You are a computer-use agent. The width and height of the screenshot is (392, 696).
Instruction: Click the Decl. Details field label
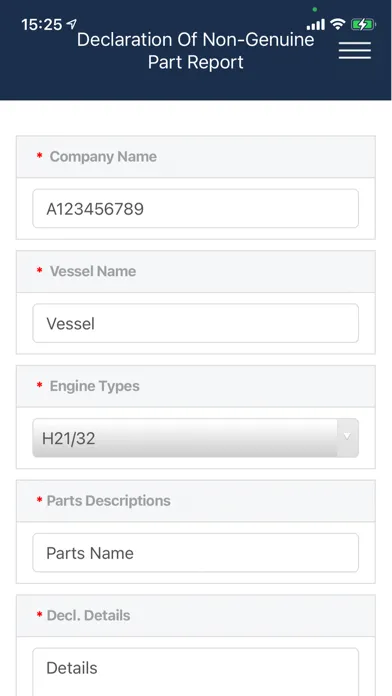88,615
